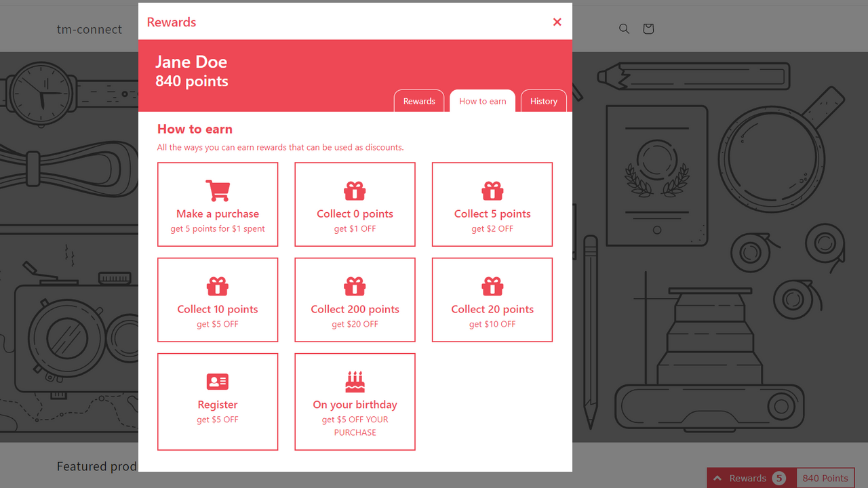Click the Rewards launcher button at bottom
This screenshot has width=868, height=488.
click(751, 478)
